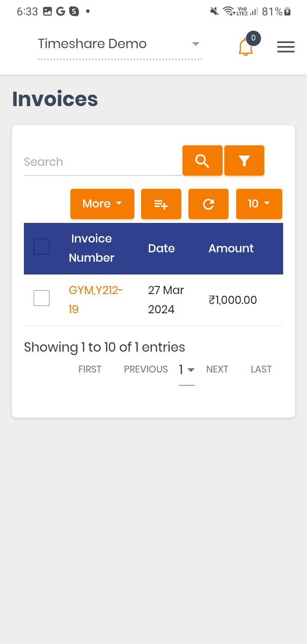The width and height of the screenshot is (307, 644).
Task: Expand the More dropdown button
Action: 102,204
